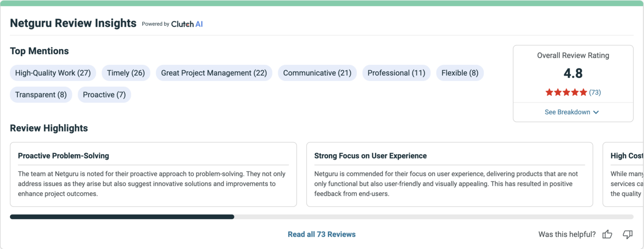This screenshot has width=644, height=249.
Task: Click the thumbs down not helpful icon
Action: coord(628,234)
